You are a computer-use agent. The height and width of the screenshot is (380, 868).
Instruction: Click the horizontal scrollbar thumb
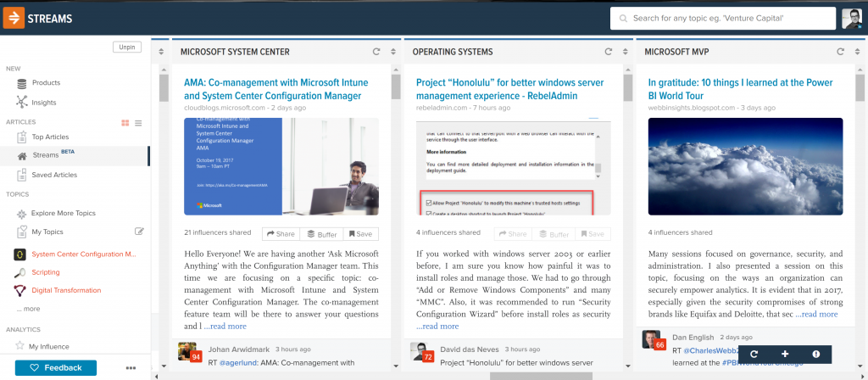[541, 376]
